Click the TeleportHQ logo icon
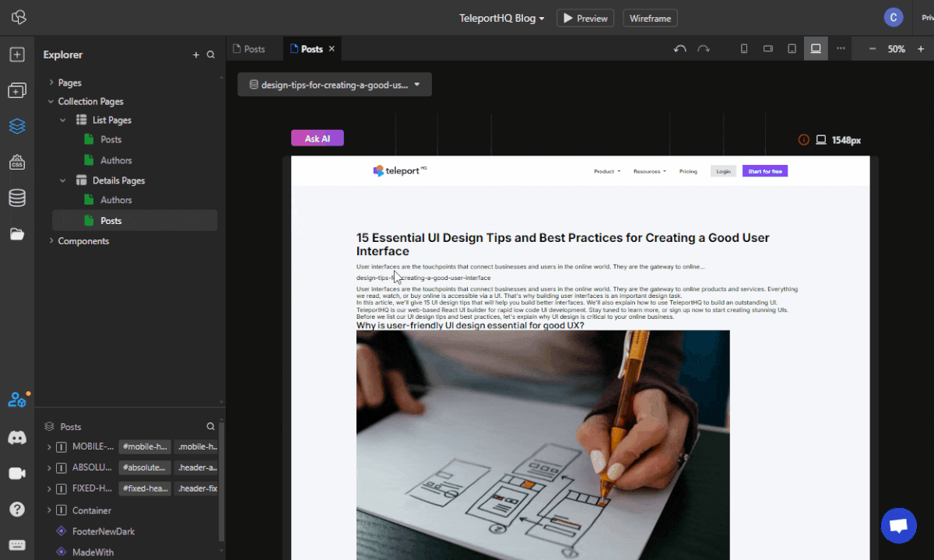Screen dimensions: 934x560 point(18,17)
